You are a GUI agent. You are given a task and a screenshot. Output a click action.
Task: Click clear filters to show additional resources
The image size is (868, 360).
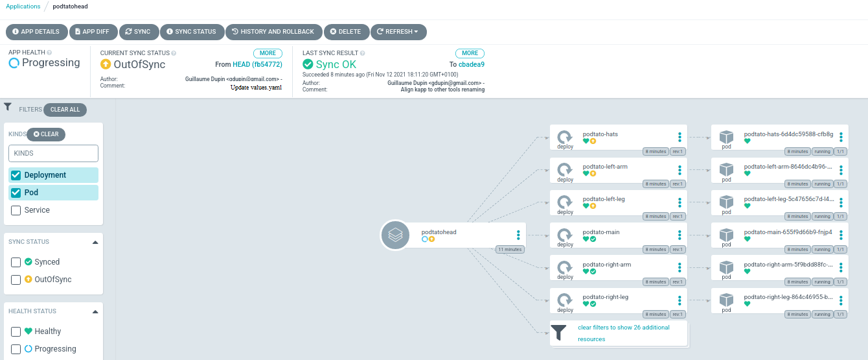(x=623, y=333)
